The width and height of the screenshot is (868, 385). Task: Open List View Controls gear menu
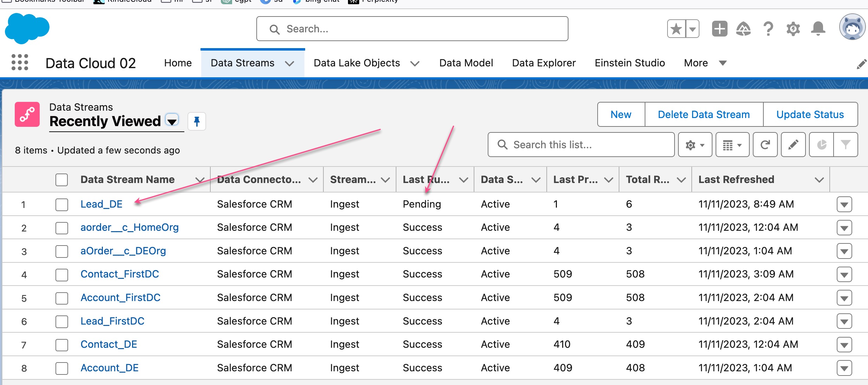coord(695,145)
